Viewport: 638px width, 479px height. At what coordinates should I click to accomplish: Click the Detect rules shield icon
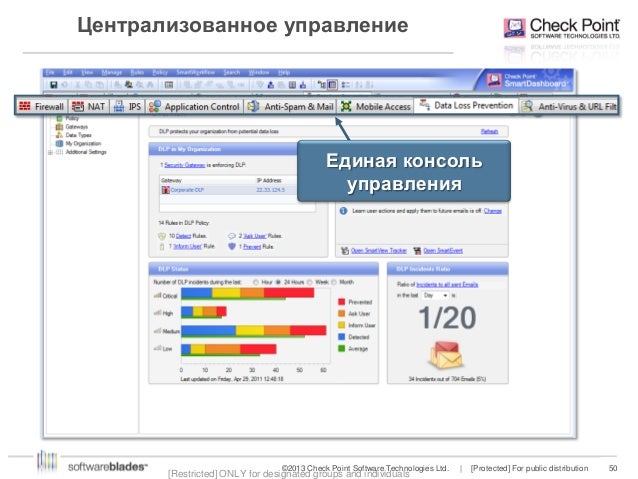pyautogui.click(x=162, y=236)
